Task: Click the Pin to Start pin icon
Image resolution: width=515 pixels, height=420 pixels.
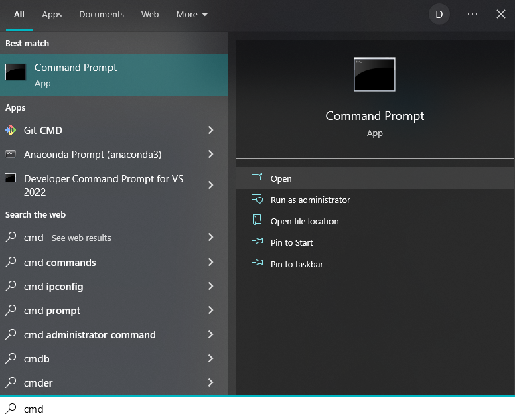Action: [257, 241]
